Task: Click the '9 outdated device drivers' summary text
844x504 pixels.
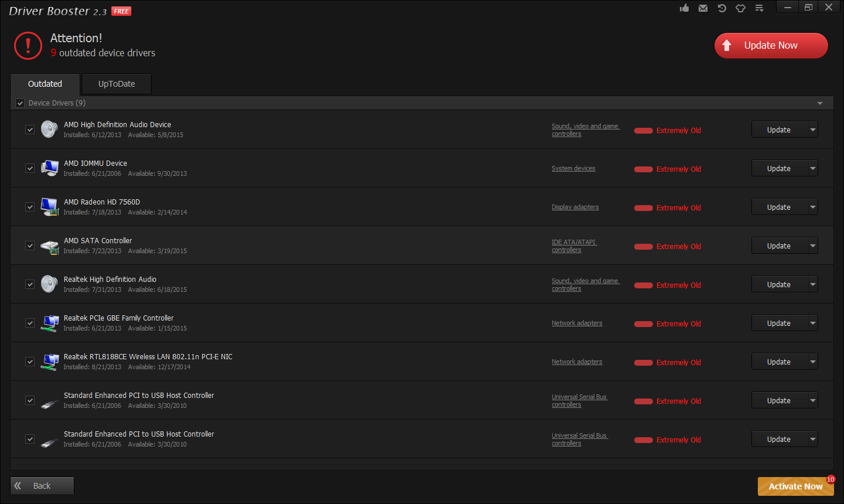Action: [103, 53]
